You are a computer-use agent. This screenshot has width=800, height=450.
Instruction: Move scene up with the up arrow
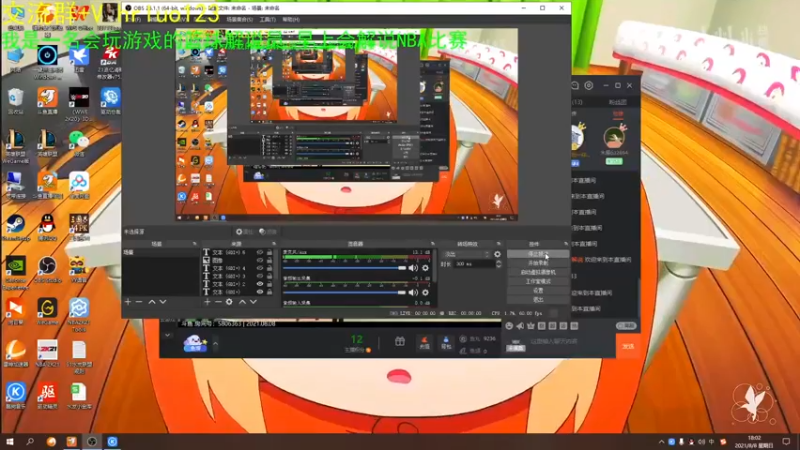point(152,302)
